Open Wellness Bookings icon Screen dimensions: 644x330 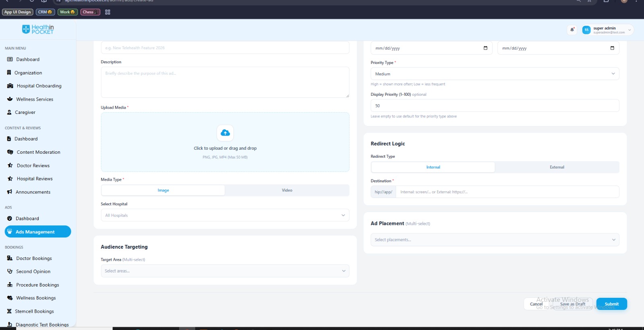[10, 298]
